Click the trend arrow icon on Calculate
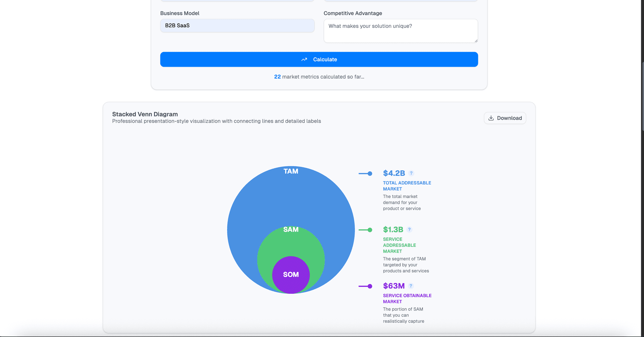Image resolution: width=644 pixels, height=337 pixels. 304,59
